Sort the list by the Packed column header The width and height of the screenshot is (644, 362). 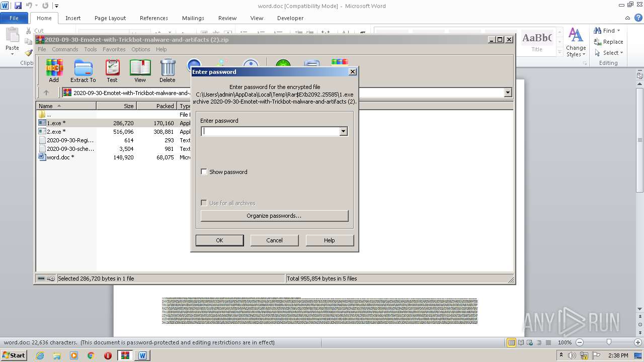156,106
